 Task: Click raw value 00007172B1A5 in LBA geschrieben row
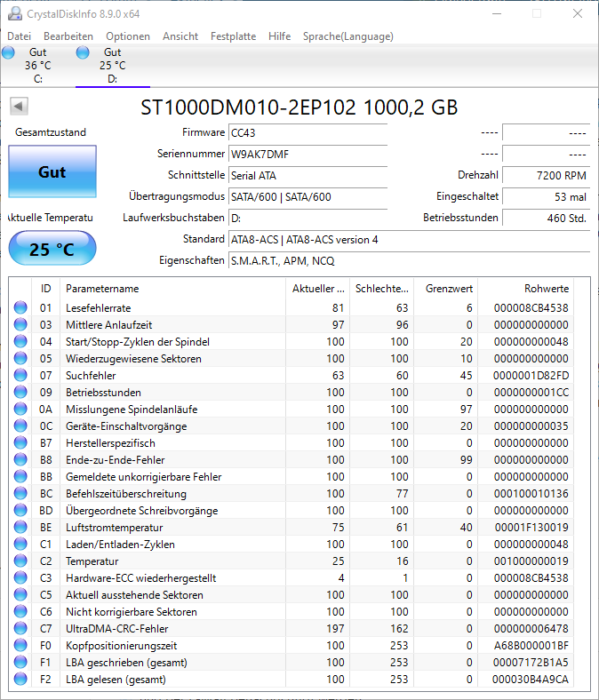click(531, 663)
